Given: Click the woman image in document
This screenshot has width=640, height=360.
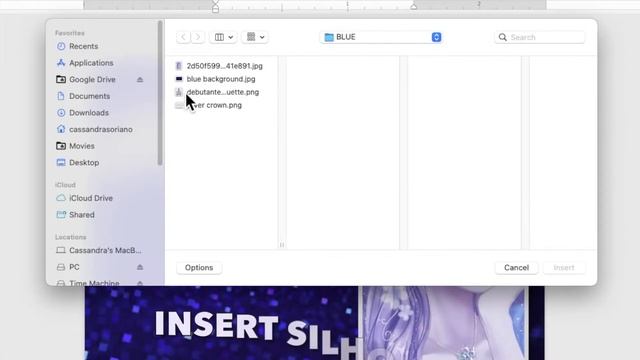Looking at the screenshot, I should [x=443, y=323].
